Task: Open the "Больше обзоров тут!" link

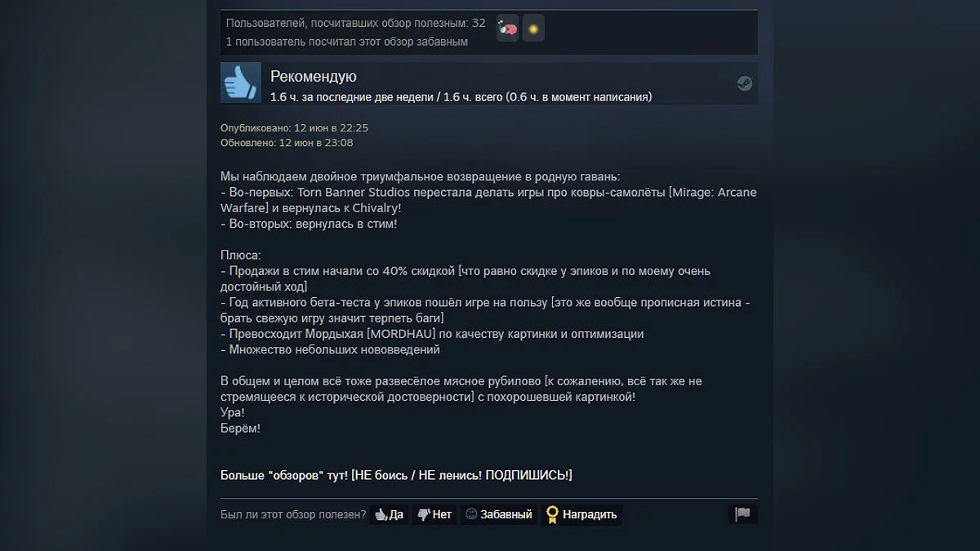Action: [396, 475]
